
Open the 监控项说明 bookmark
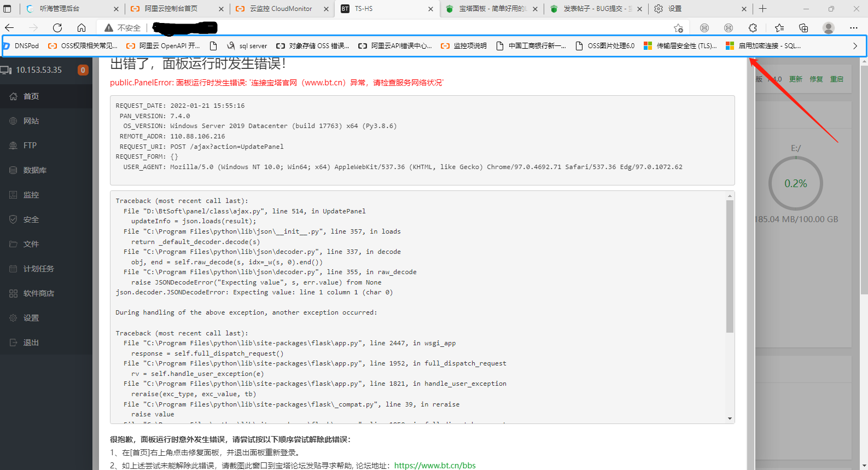(x=464, y=46)
